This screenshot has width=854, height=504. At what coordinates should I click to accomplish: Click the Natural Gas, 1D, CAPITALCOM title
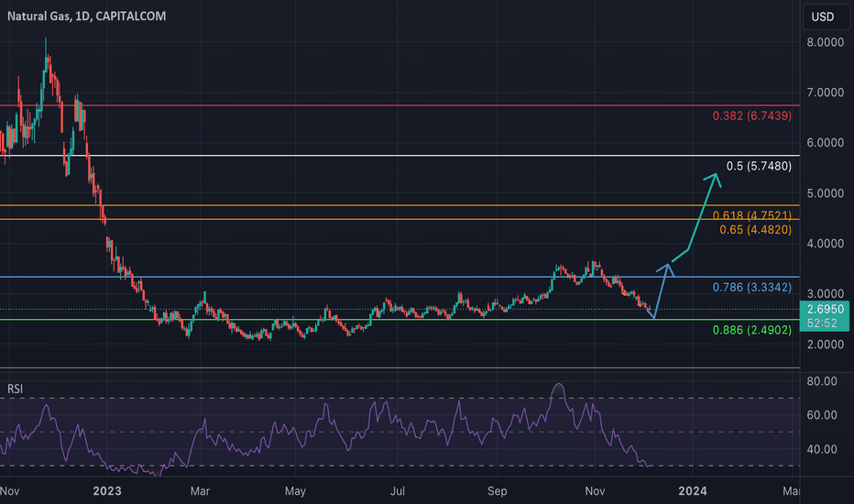[x=87, y=16]
